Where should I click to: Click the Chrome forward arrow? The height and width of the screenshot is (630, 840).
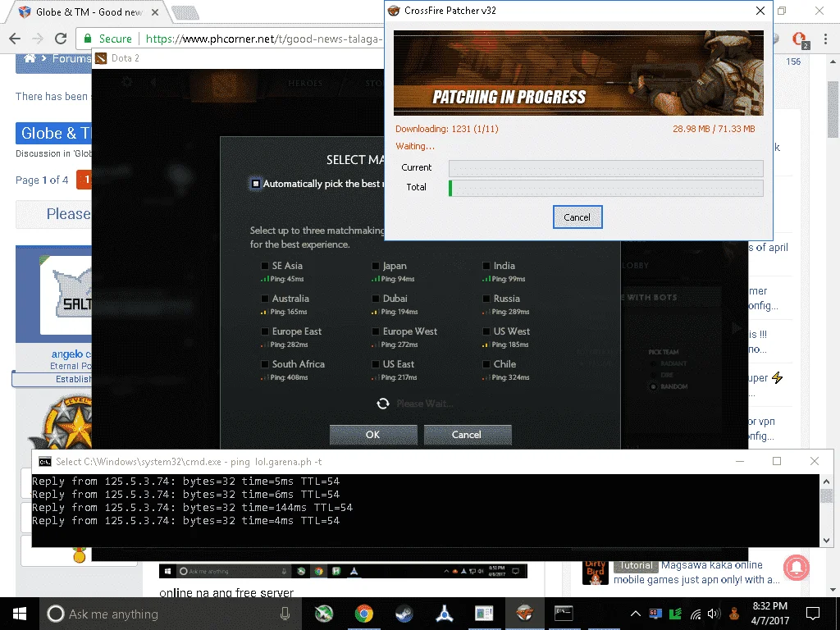[x=38, y=39]
